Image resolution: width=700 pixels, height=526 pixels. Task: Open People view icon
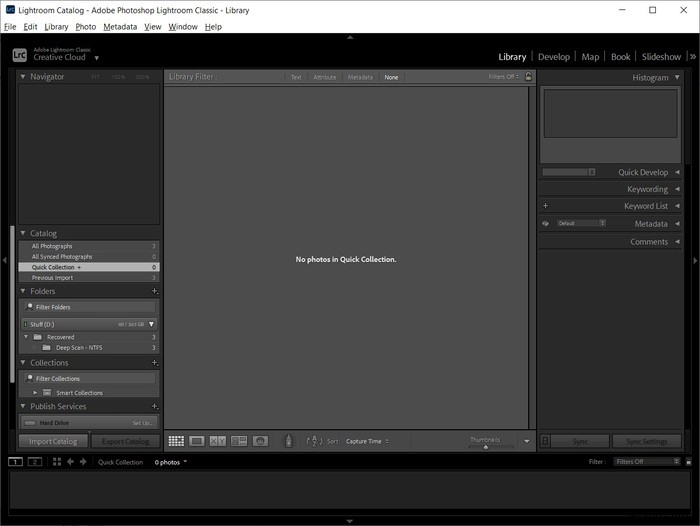260,441
